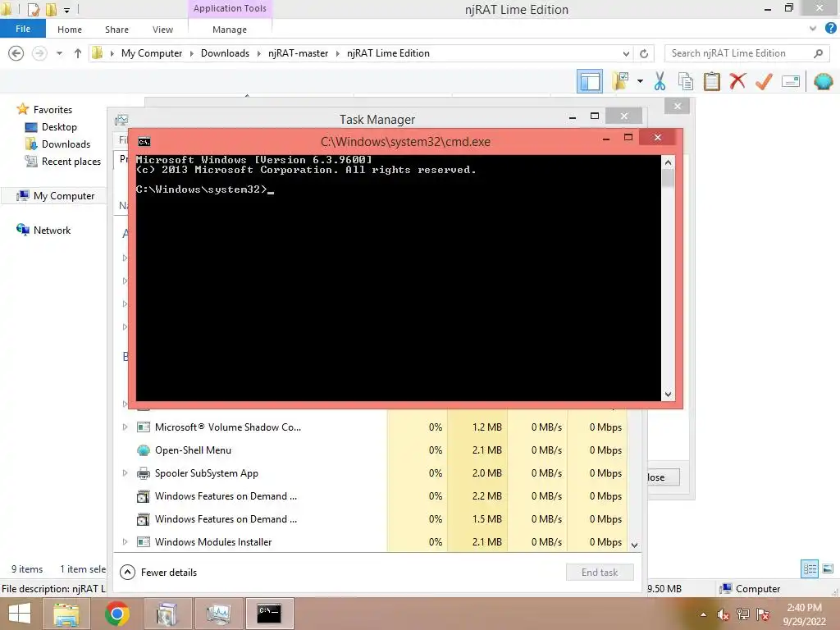
Task: Collapse Task Manager with Fewer details
Action: click(x=158, y=572)
